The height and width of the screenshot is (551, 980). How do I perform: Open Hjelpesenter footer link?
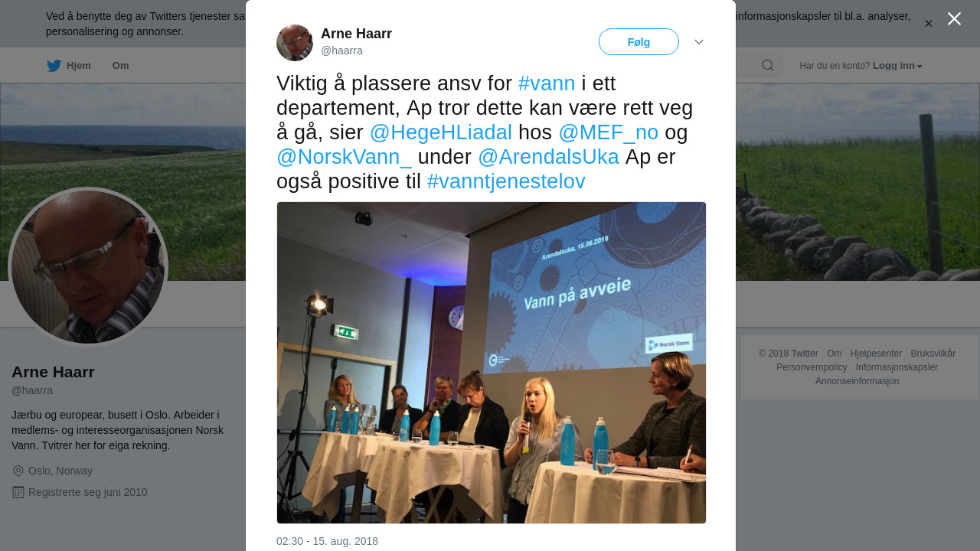coord(876,354)
